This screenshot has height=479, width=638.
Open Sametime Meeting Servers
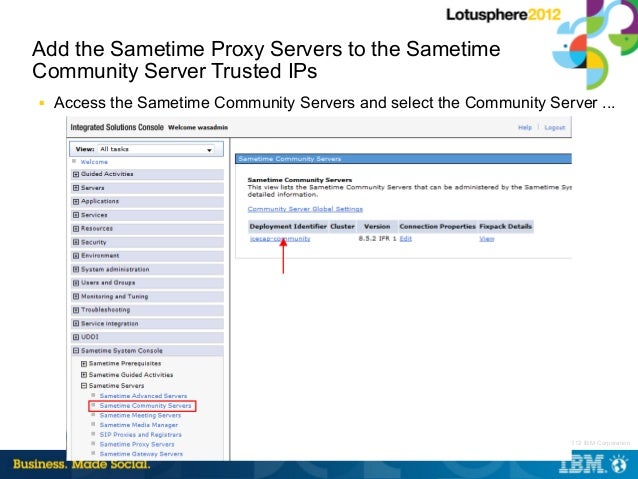140,416
